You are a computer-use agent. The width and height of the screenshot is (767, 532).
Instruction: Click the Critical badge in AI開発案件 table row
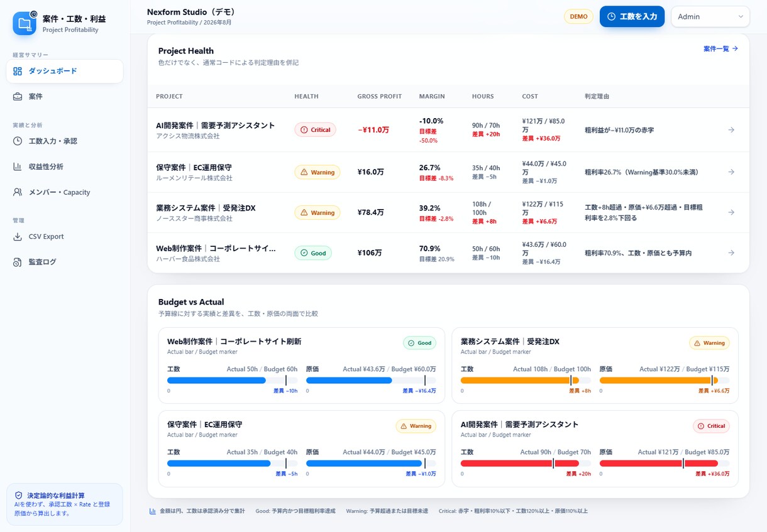(x=315, y=130)
